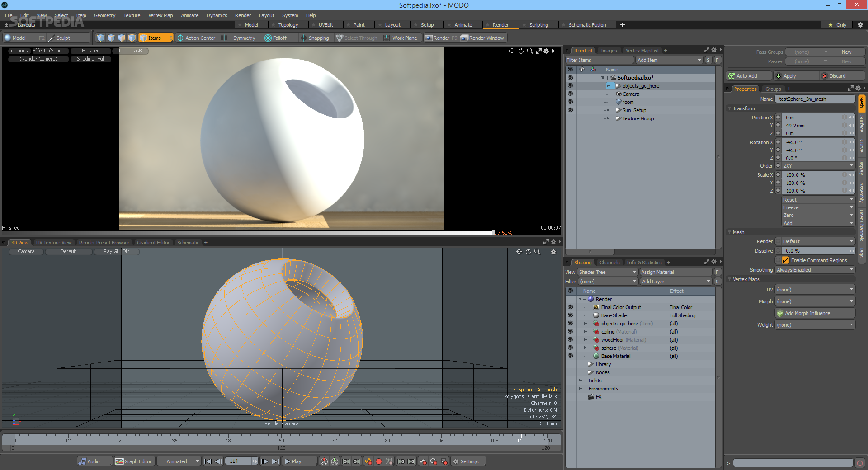Open Work Plane menu

click(x=401, y=38)
